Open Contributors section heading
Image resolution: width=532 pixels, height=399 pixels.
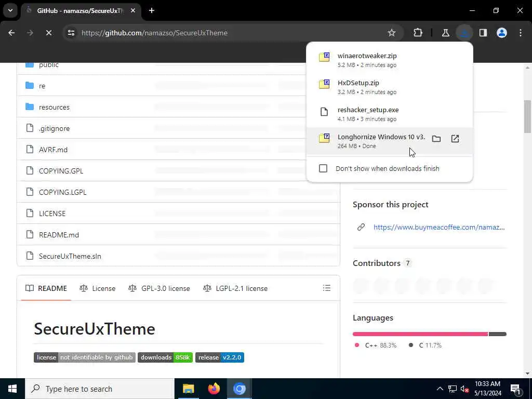377,263
